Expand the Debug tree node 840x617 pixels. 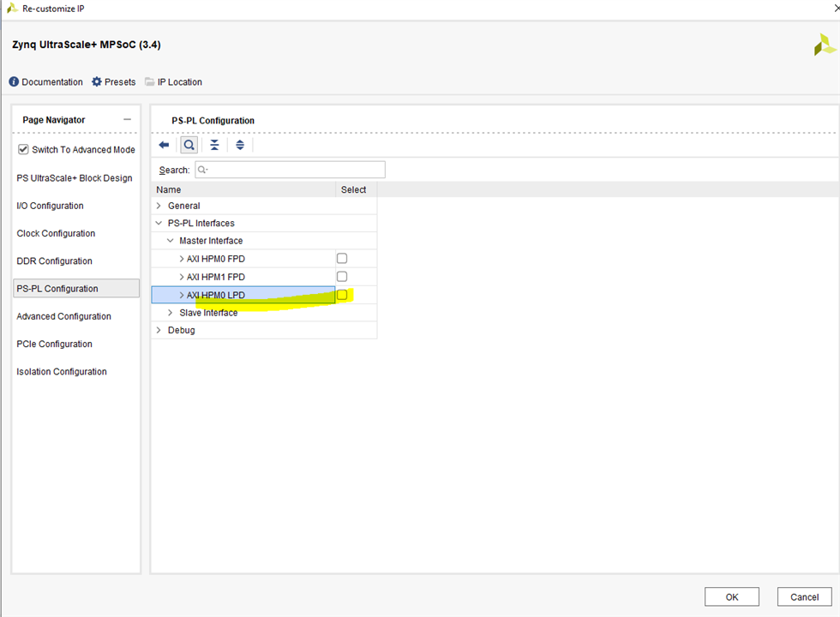pos(159,330)
